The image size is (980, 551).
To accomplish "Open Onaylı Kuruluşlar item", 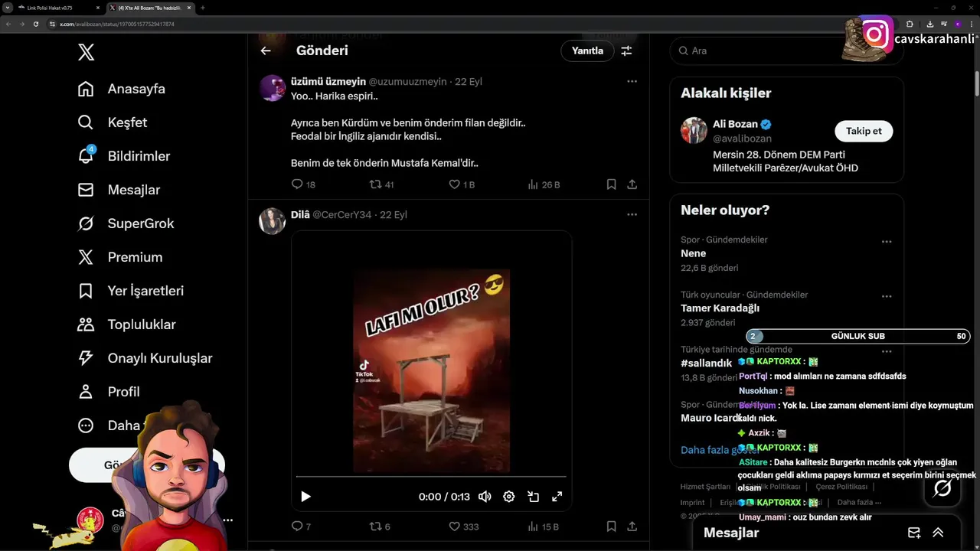I will [145, 358].
